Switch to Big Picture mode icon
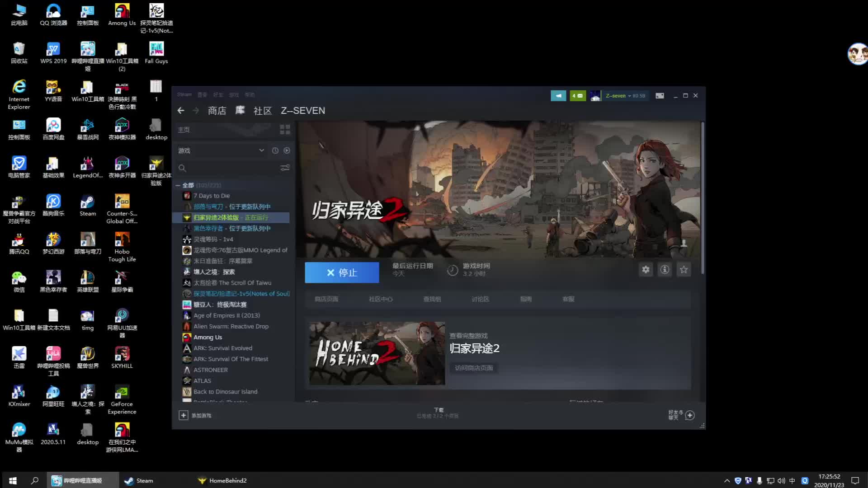 click(660, 96)
